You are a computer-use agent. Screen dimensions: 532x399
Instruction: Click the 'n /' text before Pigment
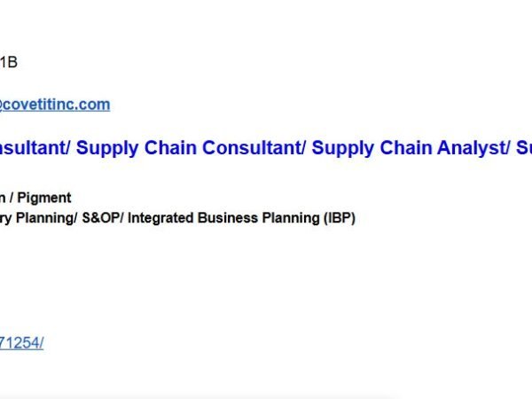tap(9, 198)
